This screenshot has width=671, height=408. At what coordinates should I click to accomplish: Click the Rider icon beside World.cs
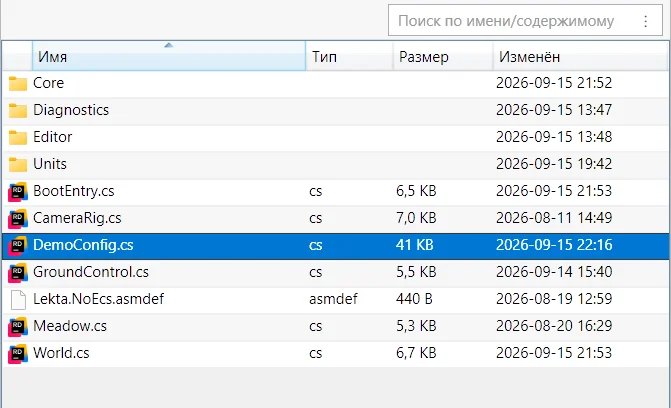pos(18,353)
